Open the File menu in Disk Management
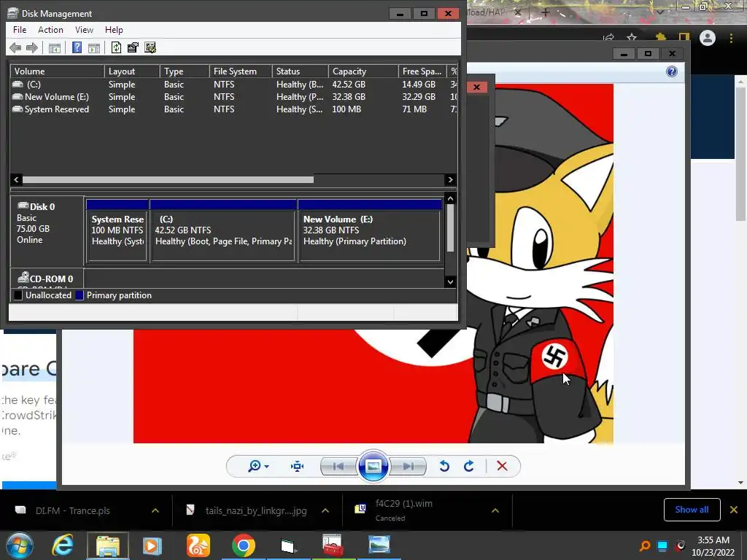Viewport: 747px width, 560px height. tap(20, 29)
